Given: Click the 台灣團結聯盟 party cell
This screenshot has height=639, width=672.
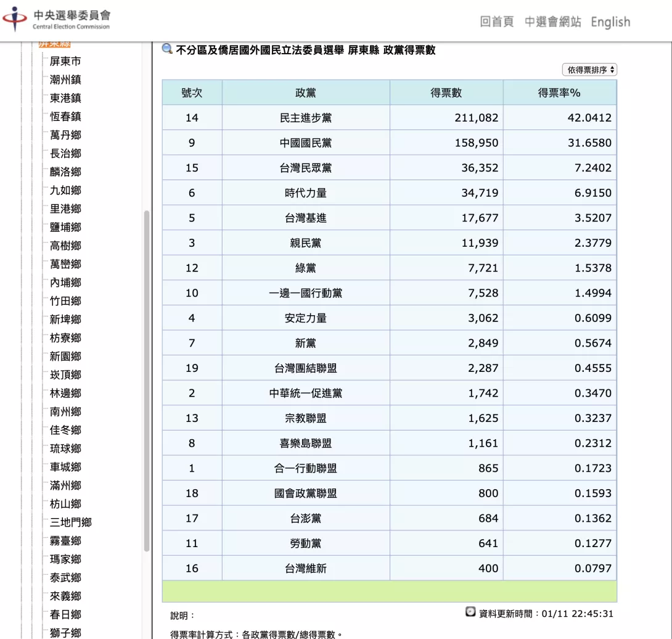Looking at the screenshot, I should [x=306, y=368].
